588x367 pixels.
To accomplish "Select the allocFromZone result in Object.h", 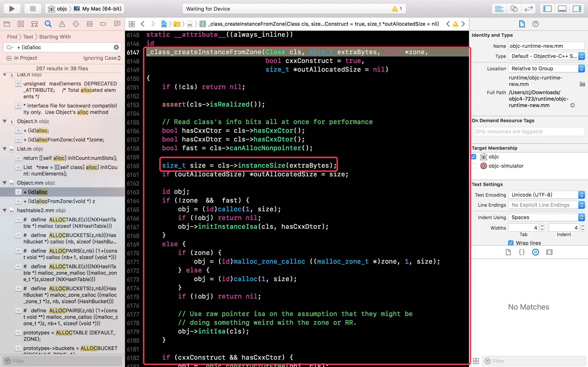I will click(64, 140).
